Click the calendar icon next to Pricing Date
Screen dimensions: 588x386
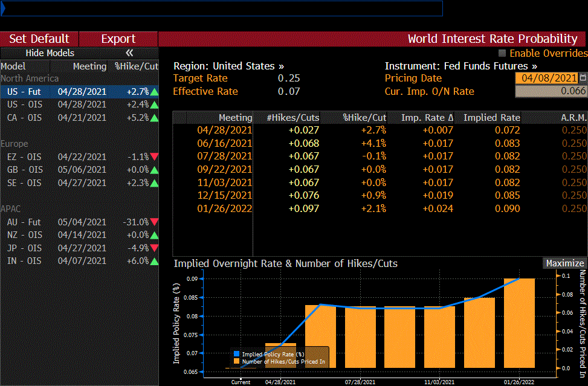coord(583,78)
